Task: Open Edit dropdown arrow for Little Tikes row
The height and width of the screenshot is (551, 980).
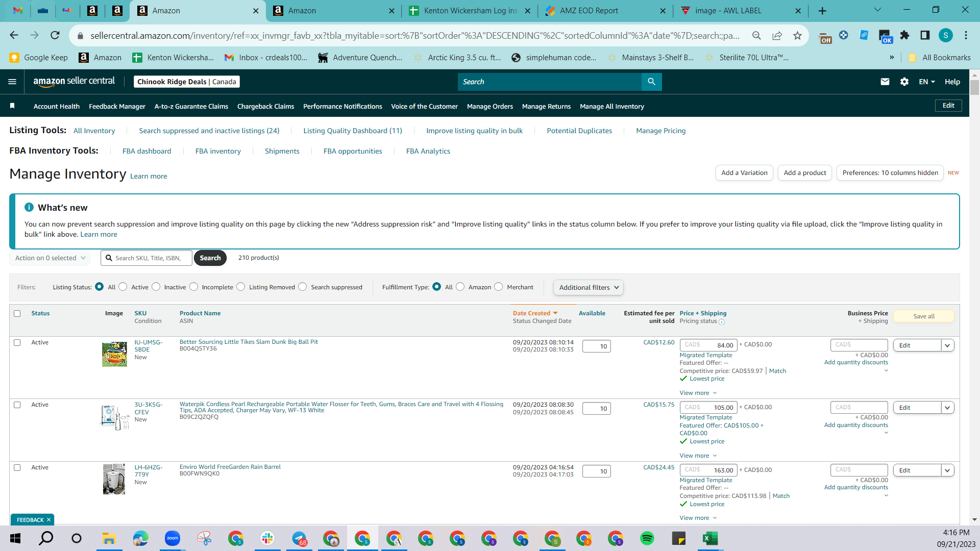Action: tap(947, 345)
